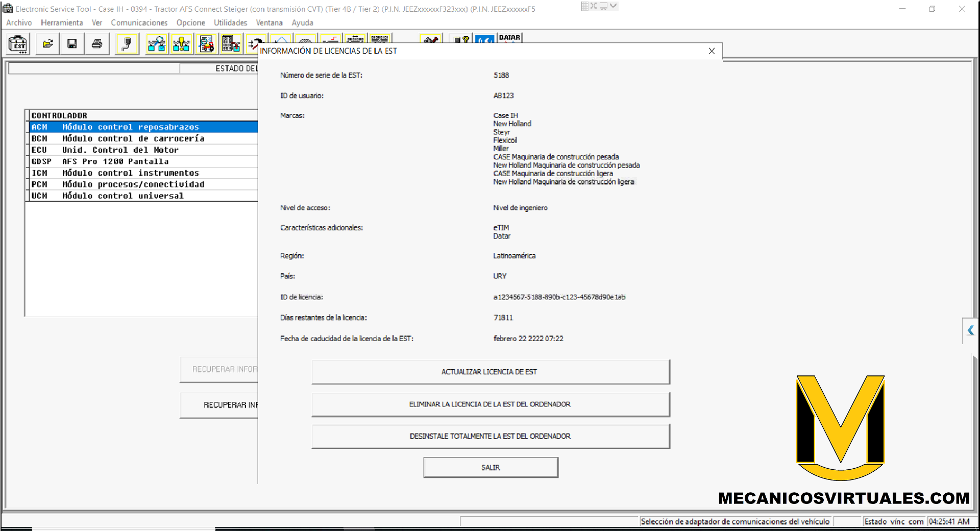This screenshot has width=980, height=531.
Task: Select ICM Módulo control instrumentos row
Action: pos(143,173)
